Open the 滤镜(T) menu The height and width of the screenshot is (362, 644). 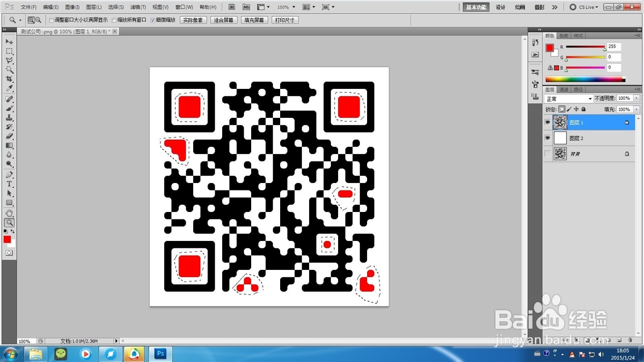[x=138, y=7]
